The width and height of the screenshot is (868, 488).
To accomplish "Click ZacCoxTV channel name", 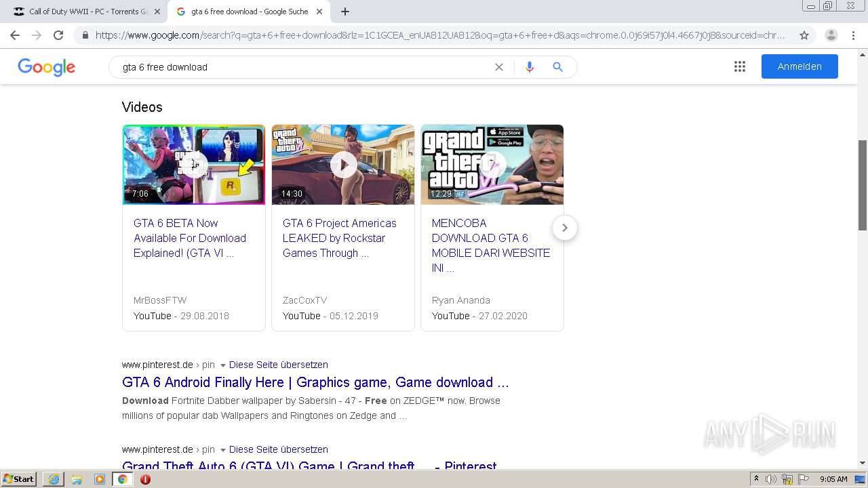I will pyautogui.click(x=304, y=300).
